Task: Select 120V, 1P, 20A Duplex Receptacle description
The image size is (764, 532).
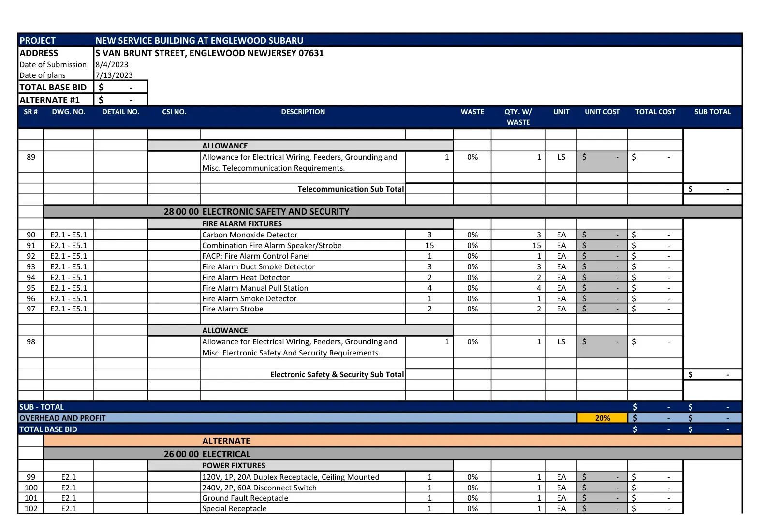Action: pos(303,477)
